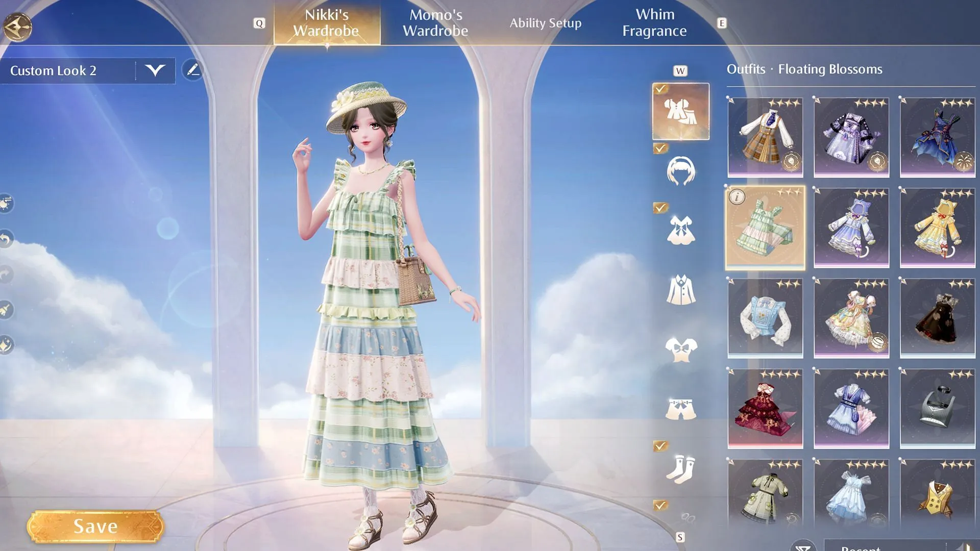Screen dimensions: 980x551
Task: Choose the grey vest mannequin outfit
Action: click(x=938, y=409)
